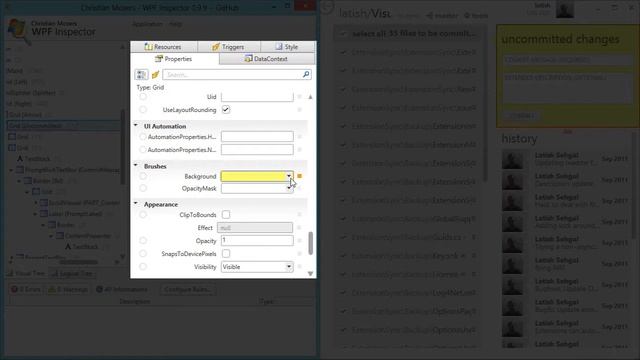This screenshot has height=360, width=640.
Task: Click the Configure Rules button
Action: (x=188, y=289)
